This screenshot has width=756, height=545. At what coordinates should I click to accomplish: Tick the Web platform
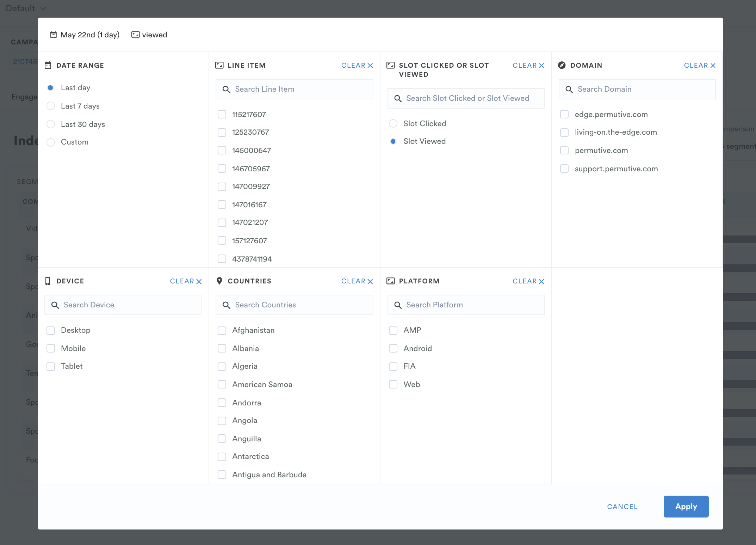click(393, 384)
